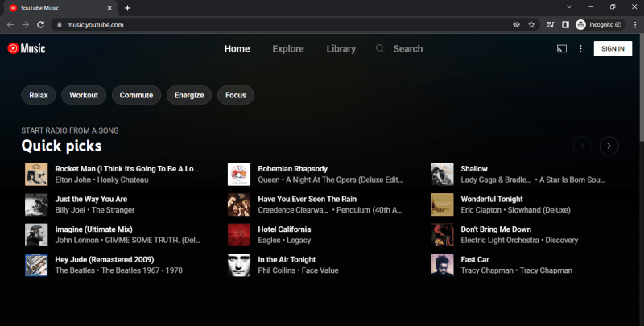Click the Hey Jude album thumbnail
The width and height of the screenshot is (644, 326).
click(36, 265)
